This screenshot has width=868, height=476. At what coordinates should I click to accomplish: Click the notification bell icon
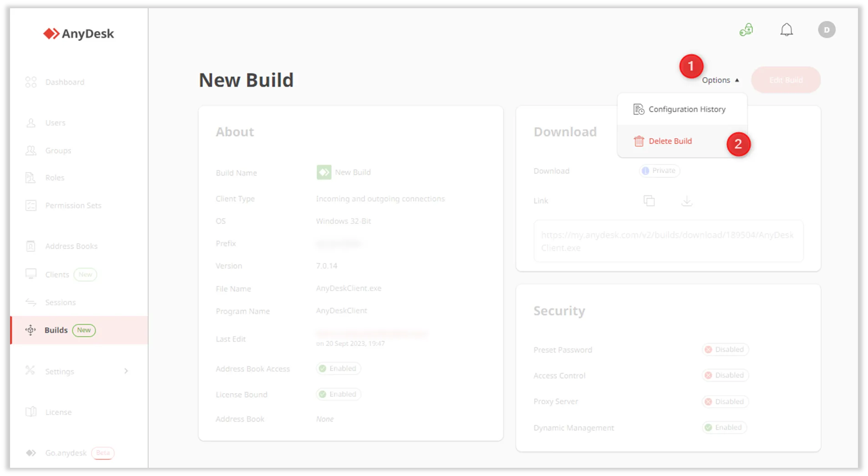coord(787,30)
